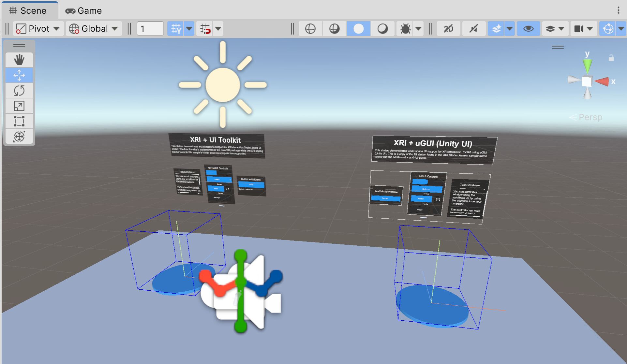Screen dimensions: 627x364
Task: Click Persp to switch projection mode
Action: coord(590,117)
